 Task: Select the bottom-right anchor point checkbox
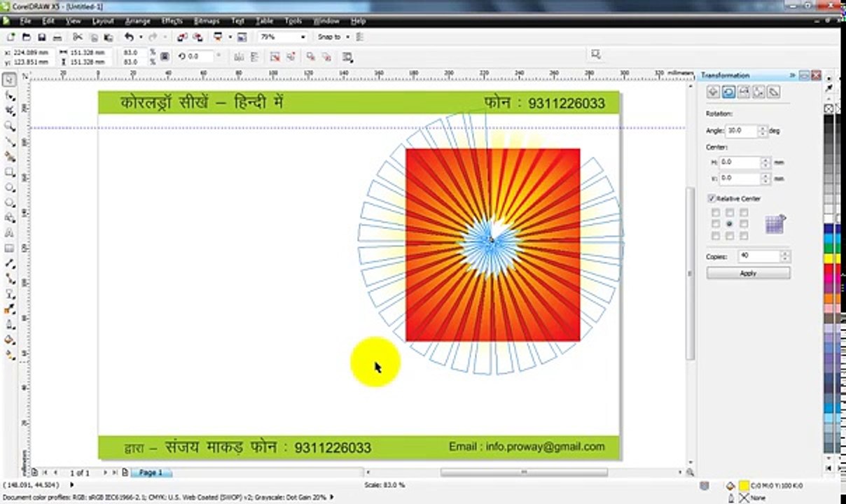(x=744, y=236)
